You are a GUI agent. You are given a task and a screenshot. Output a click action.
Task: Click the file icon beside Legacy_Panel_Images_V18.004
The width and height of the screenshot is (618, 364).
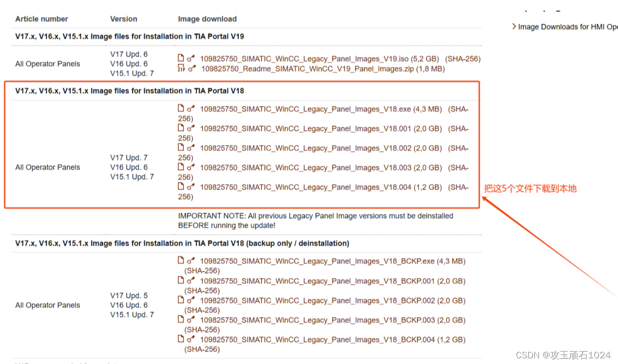(181, 186)
